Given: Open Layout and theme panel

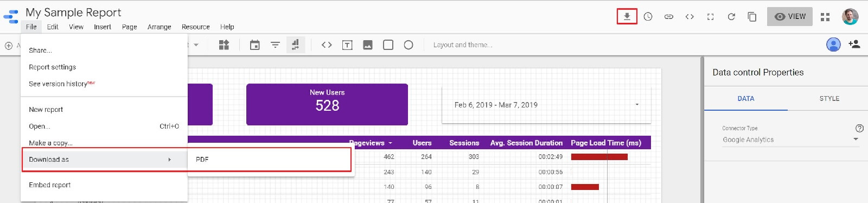Looking at the screenshot, I should (x=463, y=45).
